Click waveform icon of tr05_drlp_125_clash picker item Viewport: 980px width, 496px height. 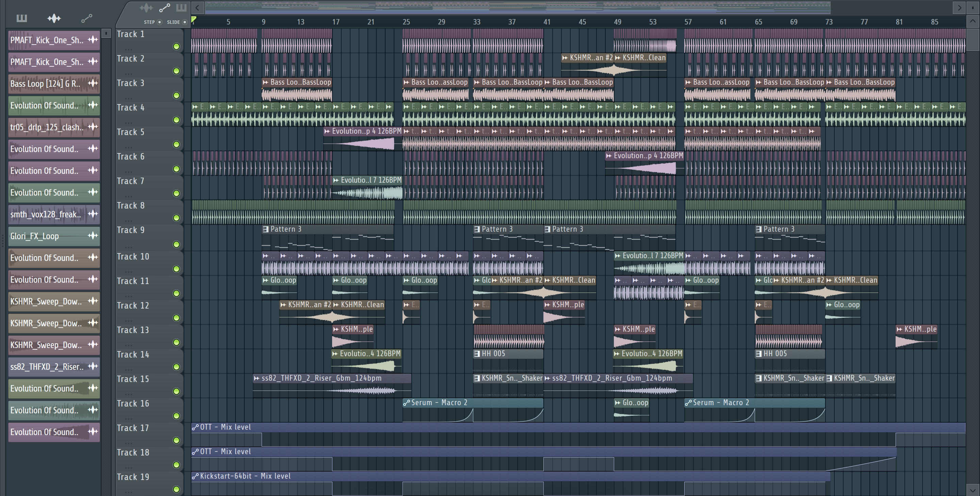(x=93, y=127)
